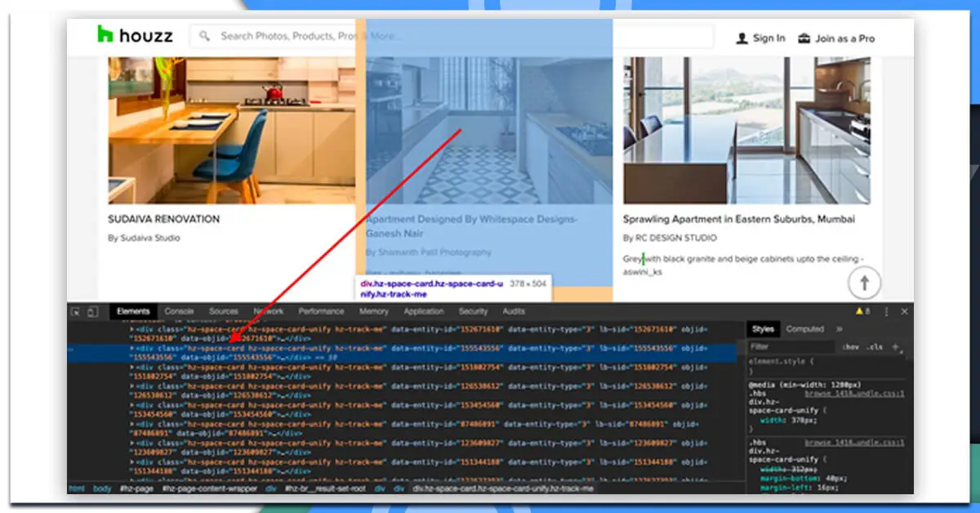Add a new style rule with plus icon
980x513 pixels.
pyautogui.click(x=895, y=346)
